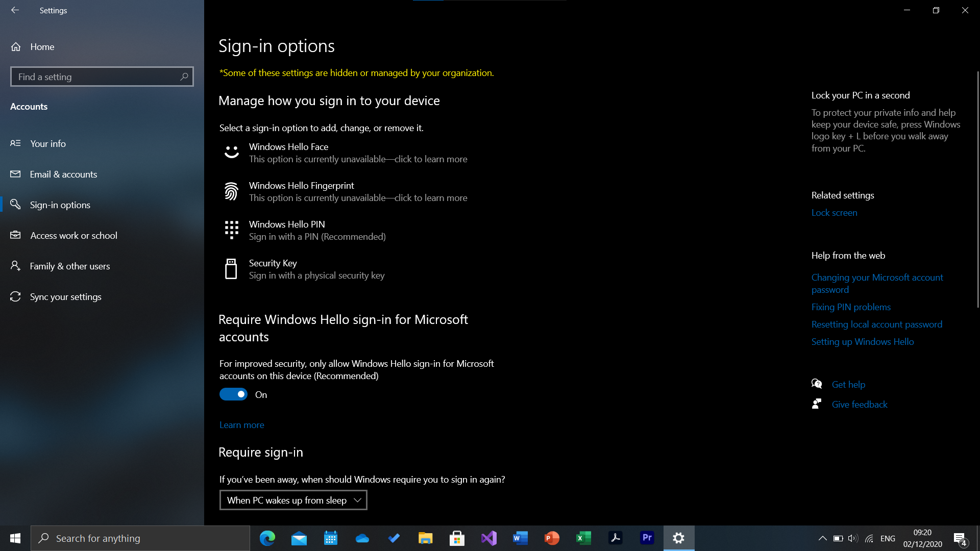
Task: Open Changing your Microsoft account password link
Action: [x=877, y=283]
